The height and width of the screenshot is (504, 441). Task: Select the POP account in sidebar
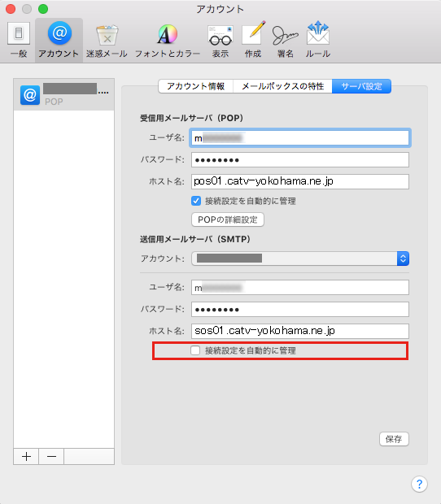pyautogui.click(x=63, y=94)
